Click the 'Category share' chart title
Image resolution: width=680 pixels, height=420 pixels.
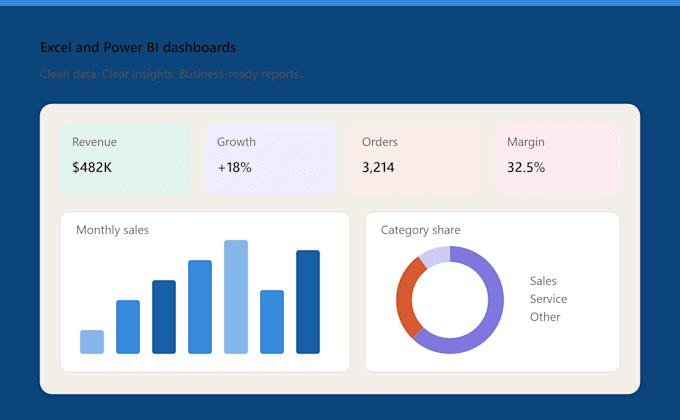click(421, 230)
